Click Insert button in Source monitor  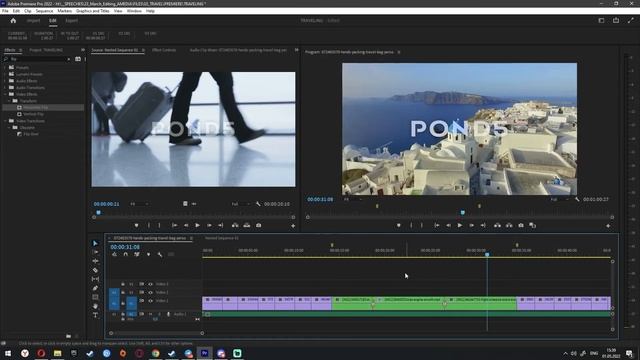click(x=235, y=225)
